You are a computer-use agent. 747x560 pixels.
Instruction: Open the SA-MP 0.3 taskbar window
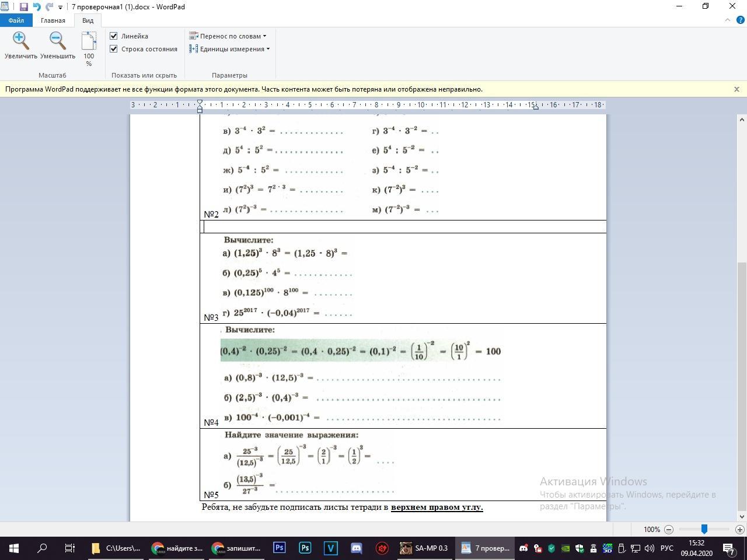point(424,548)
